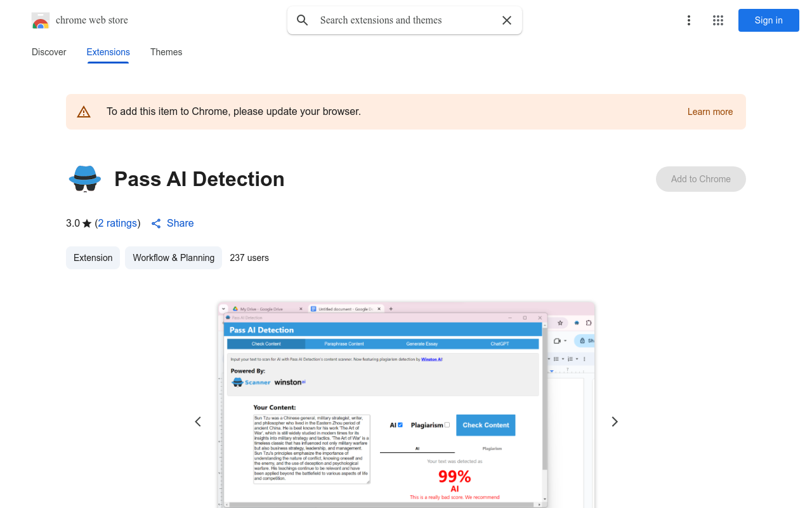Viewport: 812px width, 508px height.
Task: Click the Sign in button
Action: 769,20
